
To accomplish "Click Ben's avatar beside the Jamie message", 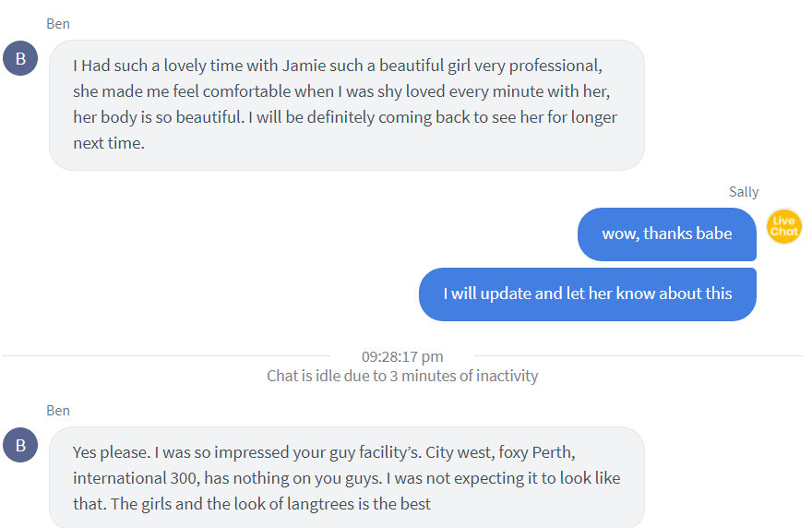I will coord(20,58).
